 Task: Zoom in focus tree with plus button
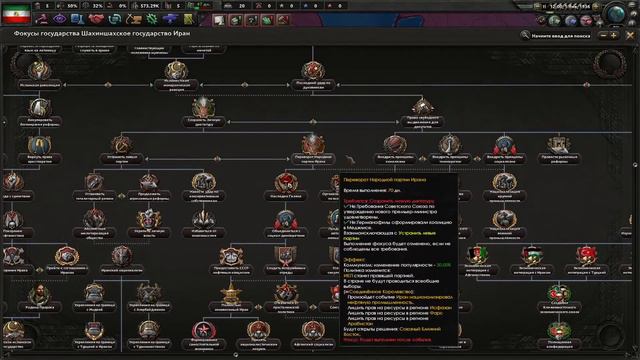[x=613, y=36]
